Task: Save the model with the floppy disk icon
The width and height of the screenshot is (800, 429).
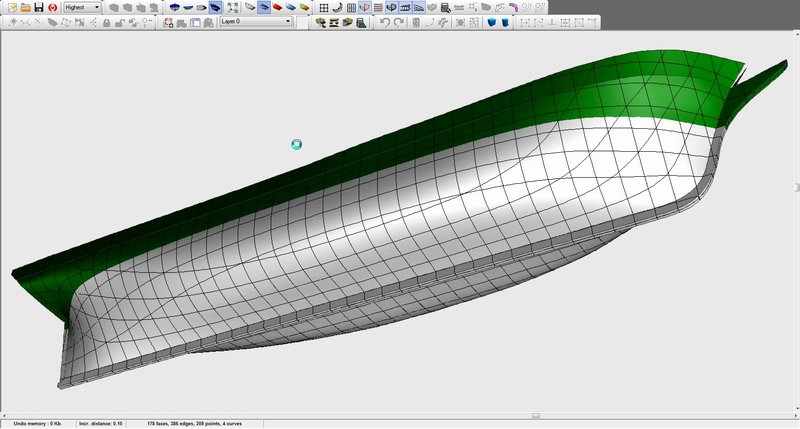Action: tap(38, 7)
